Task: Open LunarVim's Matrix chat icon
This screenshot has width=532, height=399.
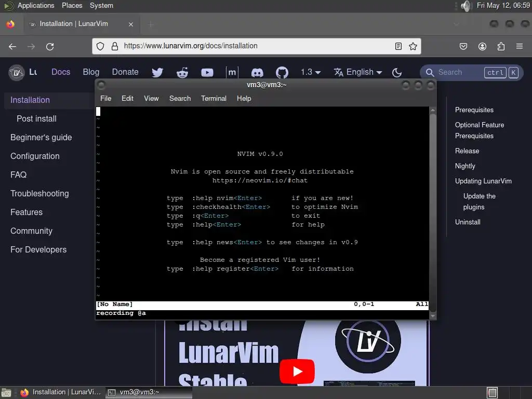Action: (232, 72)
